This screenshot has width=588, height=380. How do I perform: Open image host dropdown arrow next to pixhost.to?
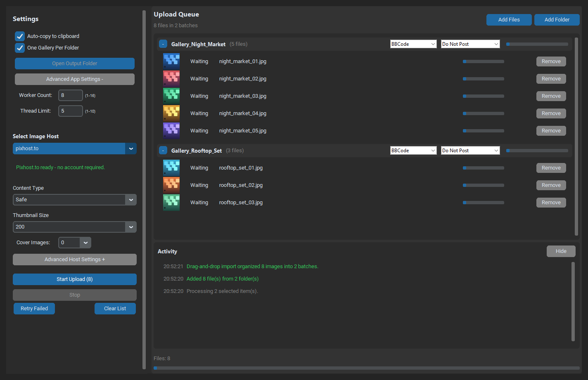click(x=131, y=149)
